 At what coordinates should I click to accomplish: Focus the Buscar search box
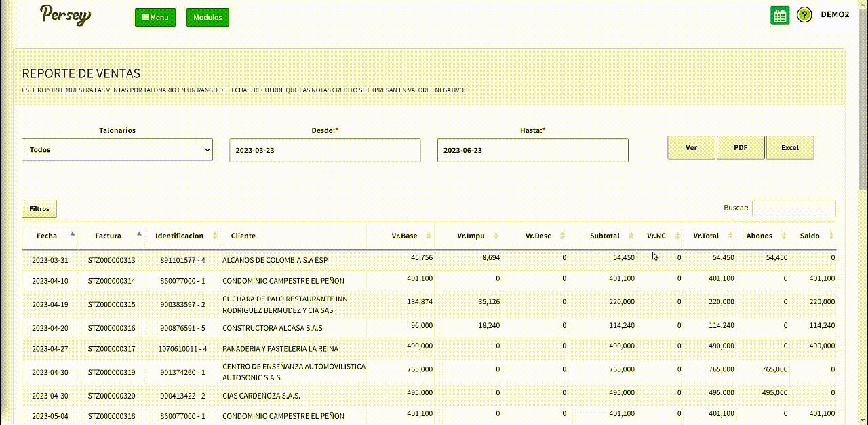click(793, 208)
